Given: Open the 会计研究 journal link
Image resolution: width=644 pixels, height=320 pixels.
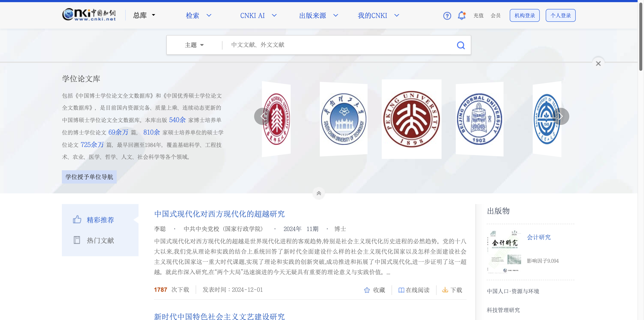Looking at the screenshot, I should (x=538, y=237).
